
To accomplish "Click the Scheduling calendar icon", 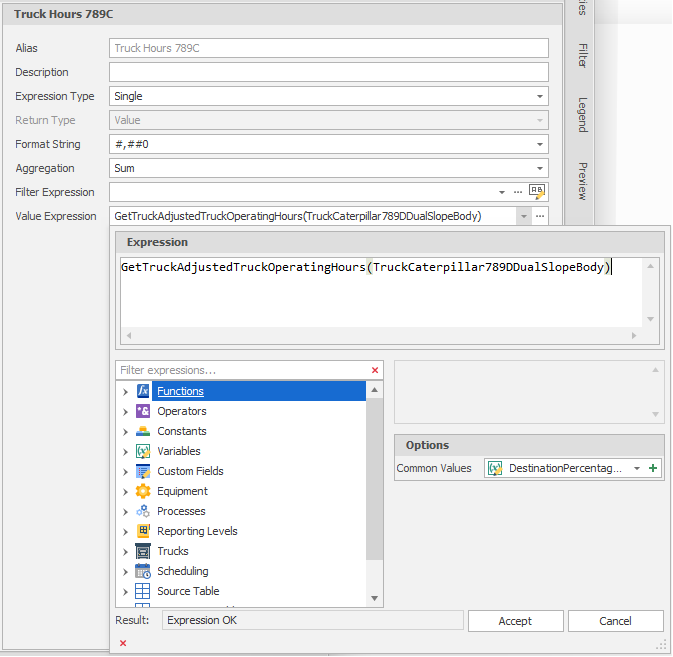I will pos(143,571).
